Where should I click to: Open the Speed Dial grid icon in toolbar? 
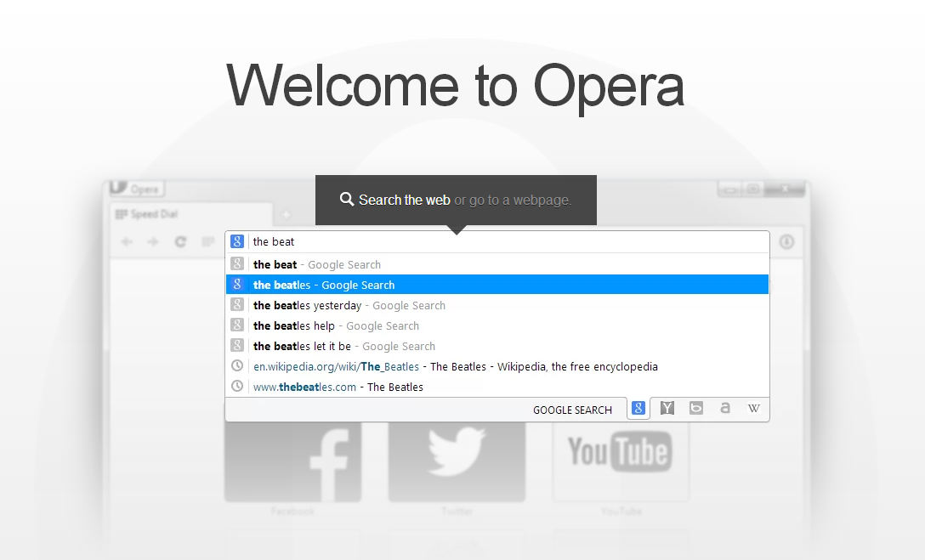click(x=207, y=241)
